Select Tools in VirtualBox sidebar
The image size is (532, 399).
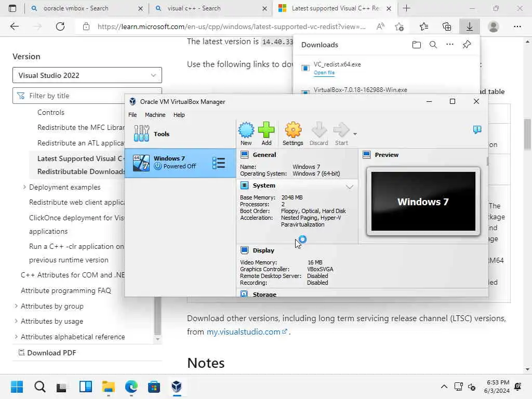(180, 134)
